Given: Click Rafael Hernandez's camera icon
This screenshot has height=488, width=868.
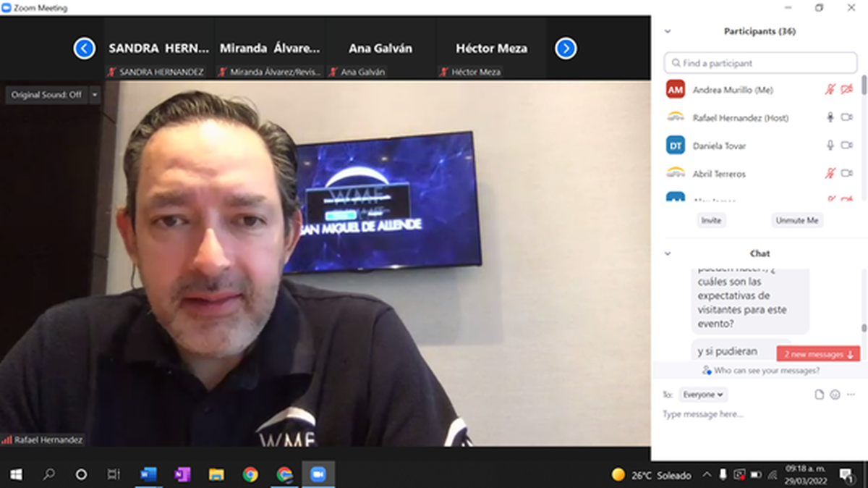Looking at the screenshot, I should [x=846, y=117].
